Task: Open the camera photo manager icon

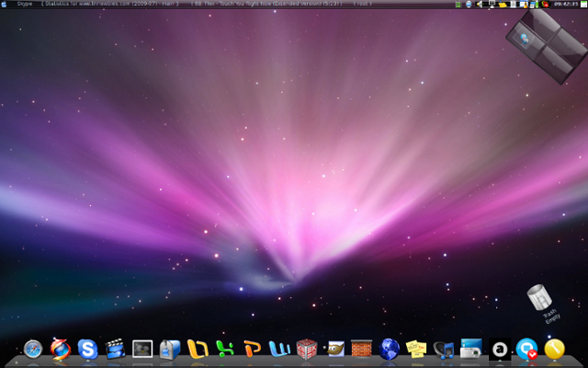Action: [x=471, y=349]
